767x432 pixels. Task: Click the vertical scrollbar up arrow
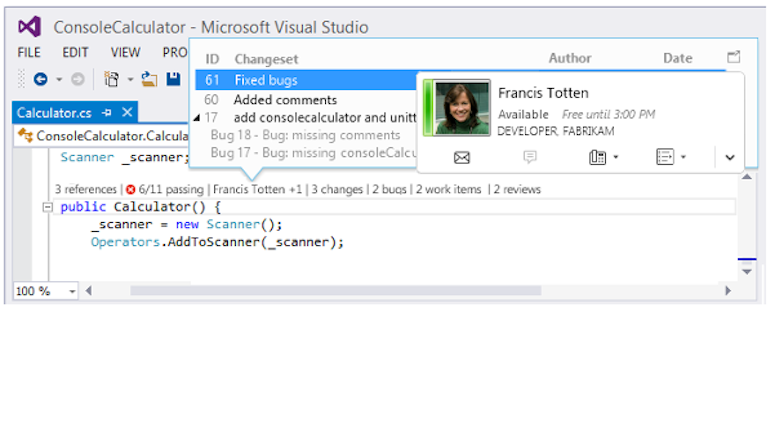(747, 177)
